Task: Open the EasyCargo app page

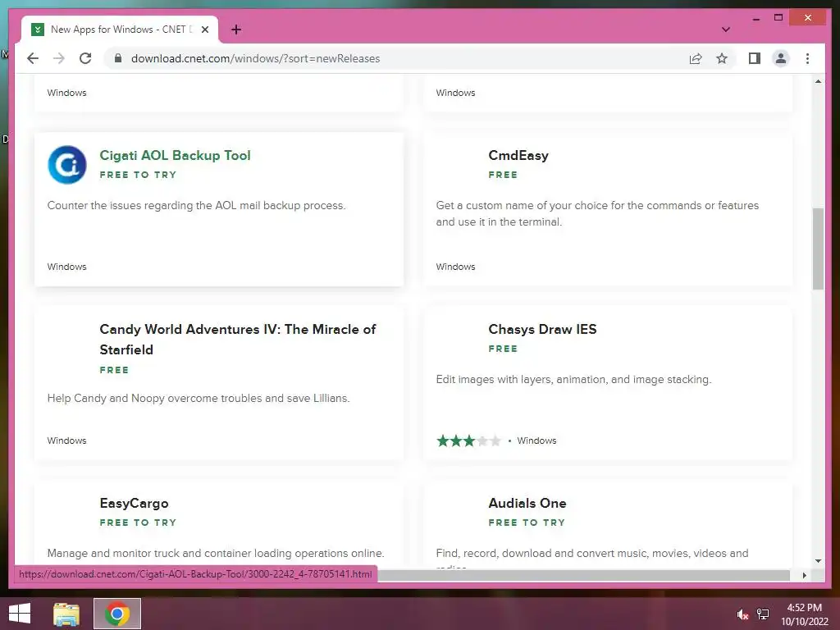Action: 134,503
